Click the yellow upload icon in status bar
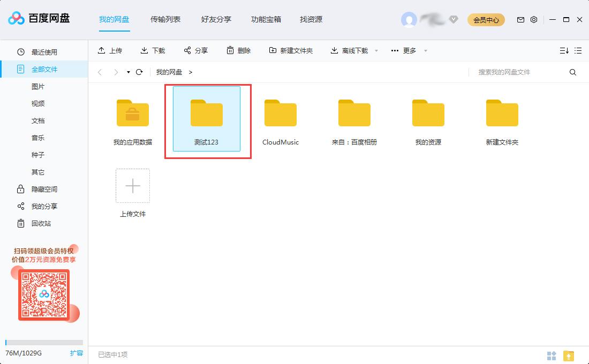The width and height of the screenshot is (589, 364). click(569, 355)
